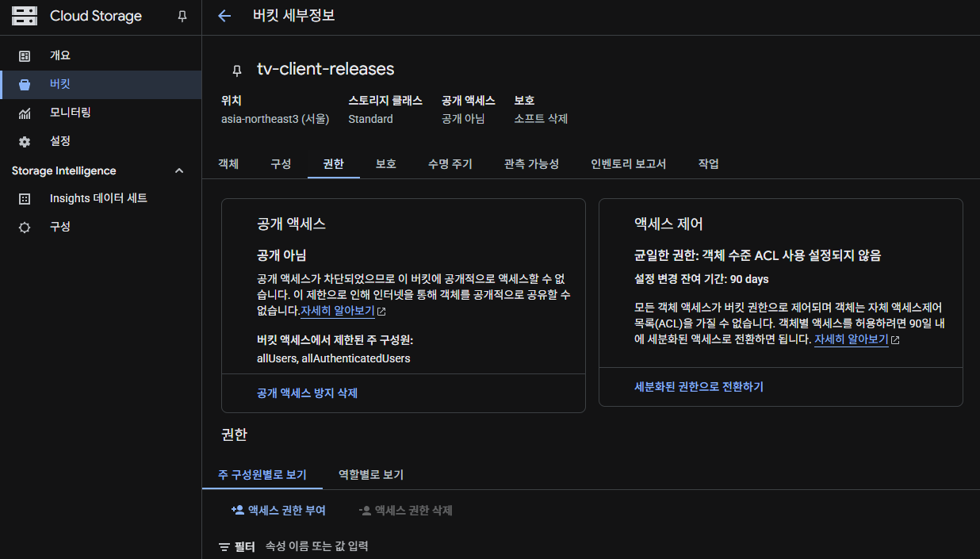Click the Insights 데이터 세트 icon
The image size is (980, 559).
pyautogui.click(x=25, y=198)
